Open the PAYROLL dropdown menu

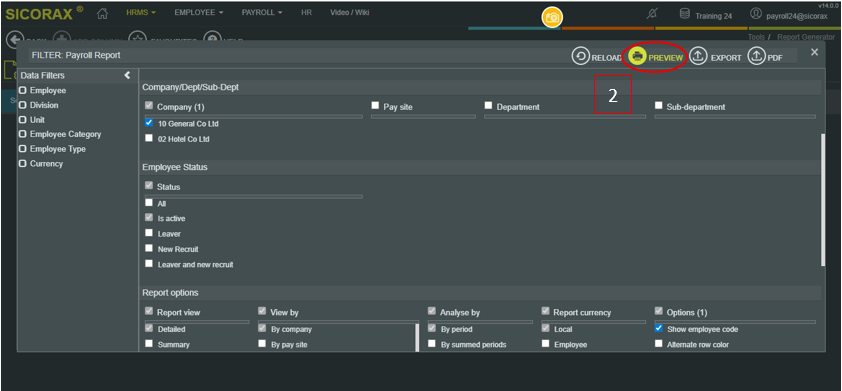(262, 12)
